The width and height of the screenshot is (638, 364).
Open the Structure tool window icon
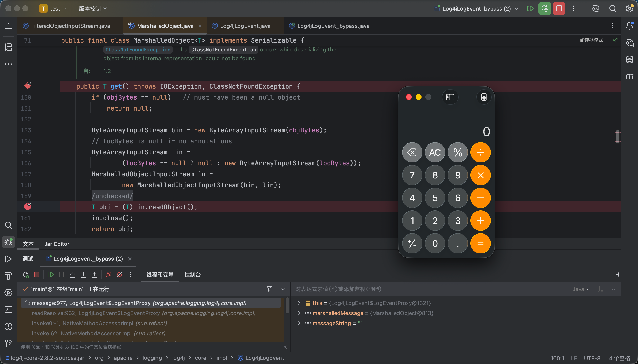pos(8,47)
